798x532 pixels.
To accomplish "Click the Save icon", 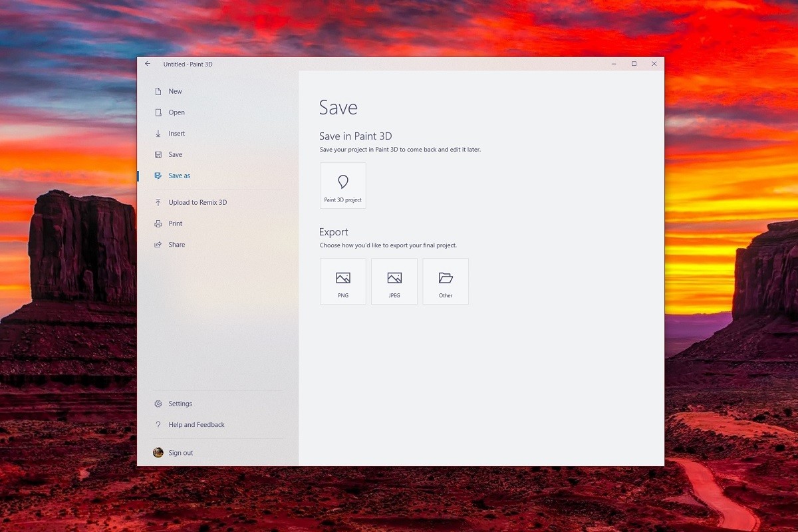I will pyautogui.click(x=158, y=154).
